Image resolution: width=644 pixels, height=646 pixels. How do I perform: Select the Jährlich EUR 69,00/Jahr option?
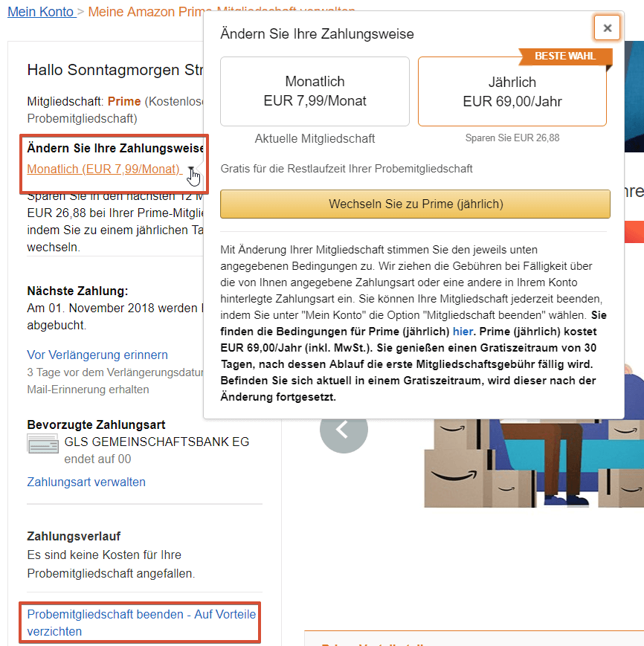click(512, 91)
